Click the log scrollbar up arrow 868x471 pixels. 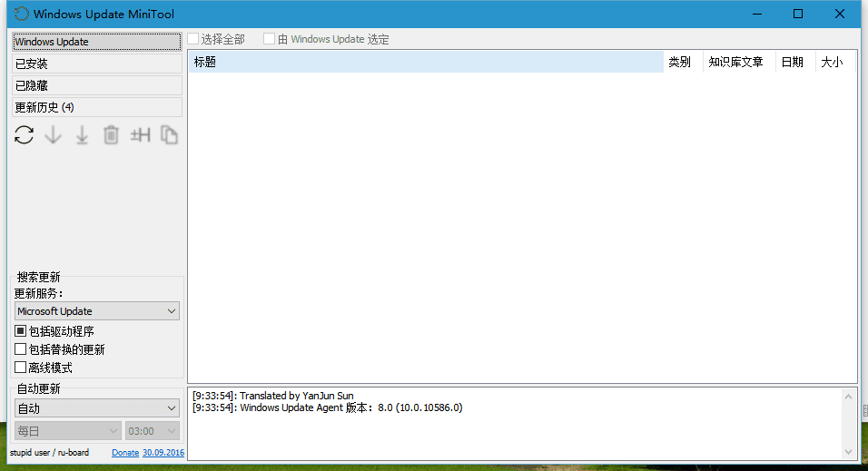(x=848, y=397)
